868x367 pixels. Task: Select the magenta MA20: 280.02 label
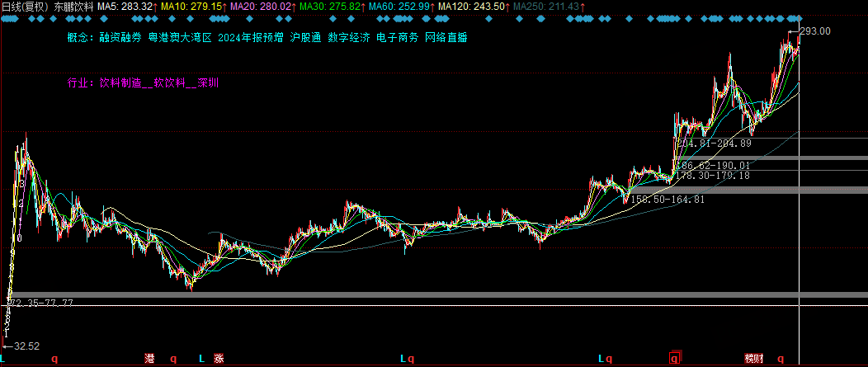coord(260,7)
